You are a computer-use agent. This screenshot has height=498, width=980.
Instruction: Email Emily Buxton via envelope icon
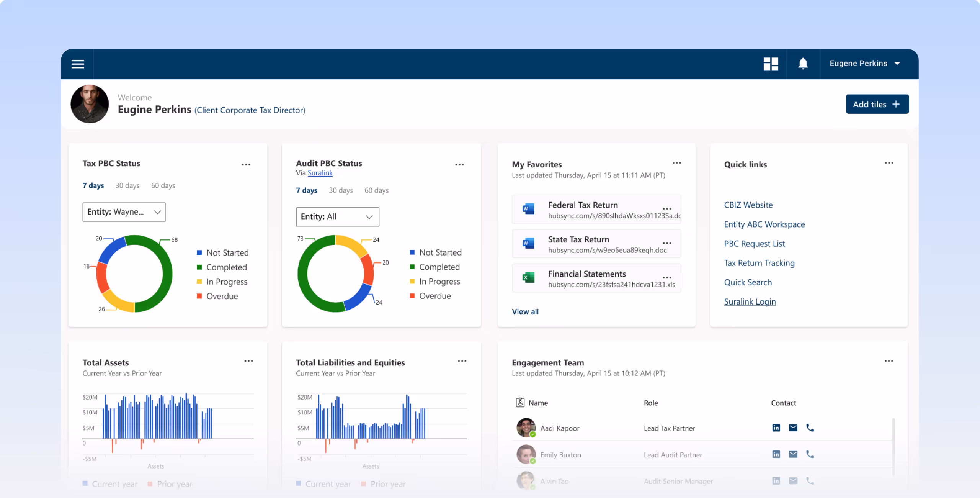coord(793,454)
